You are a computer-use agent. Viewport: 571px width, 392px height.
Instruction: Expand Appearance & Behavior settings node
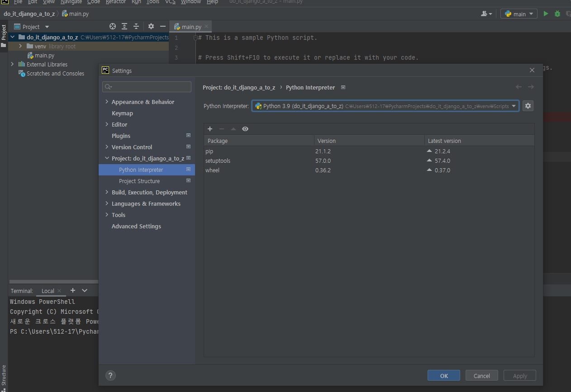[x=107, y=102]
